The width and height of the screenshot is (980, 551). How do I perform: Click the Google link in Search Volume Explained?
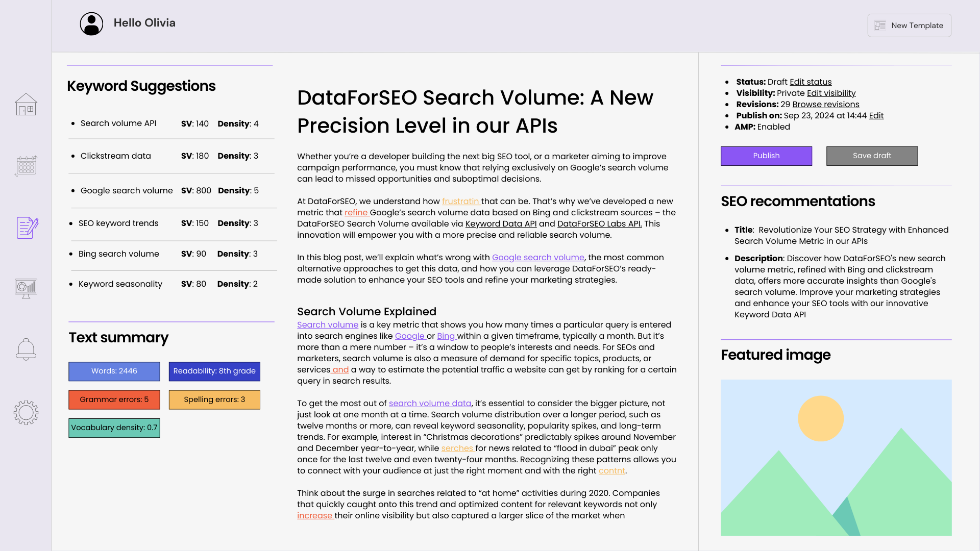click(x=410, y=336)
